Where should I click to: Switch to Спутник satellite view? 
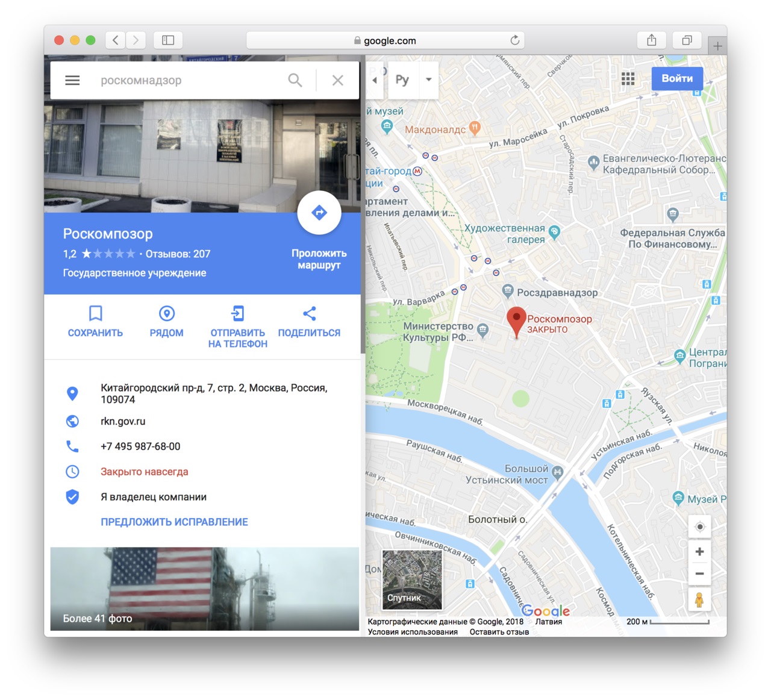click(412, 580)
